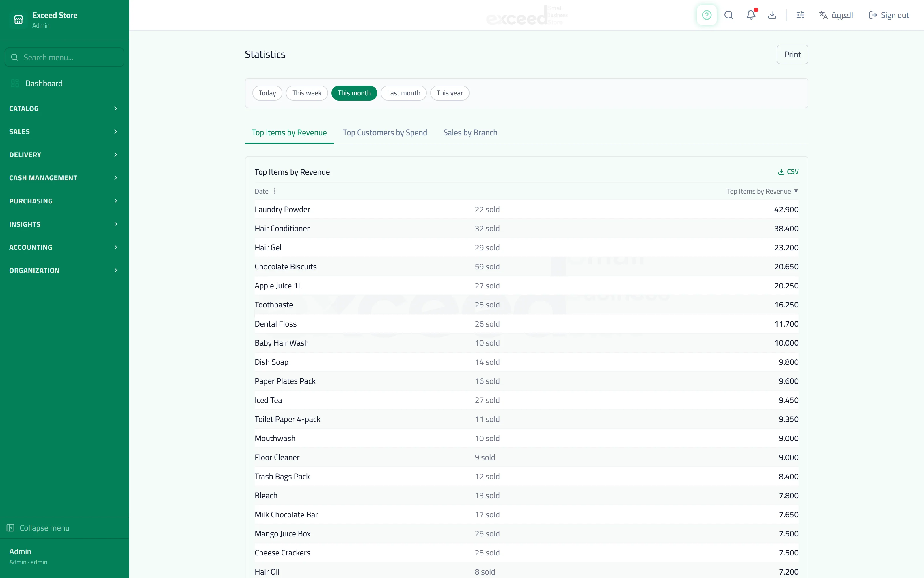
Task: Switch language to العربية
Action: point(836,15)
